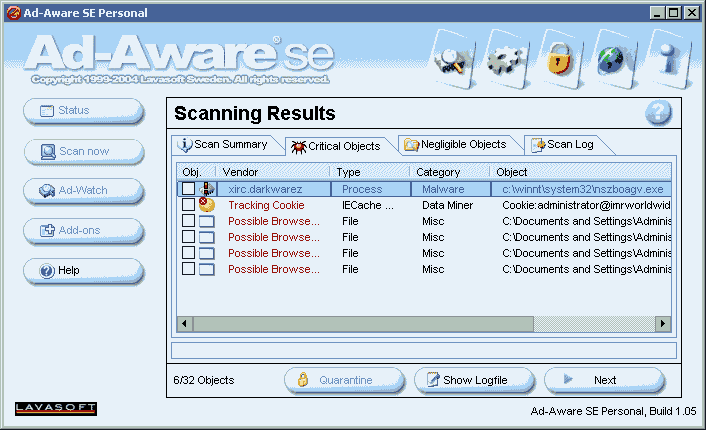This screenshot has width=706, height=430.
Task: Click the '6/32 Objects' counter text
Action: click(x=204, y=380)
